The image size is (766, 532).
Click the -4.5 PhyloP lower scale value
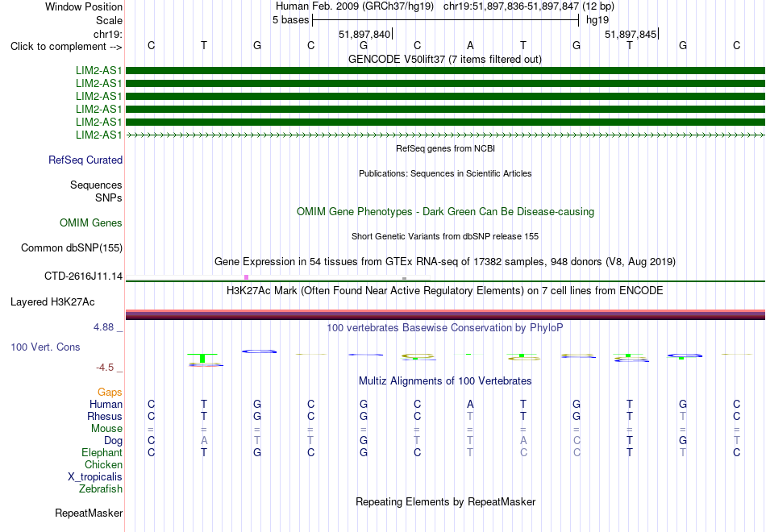click(105, 368)
